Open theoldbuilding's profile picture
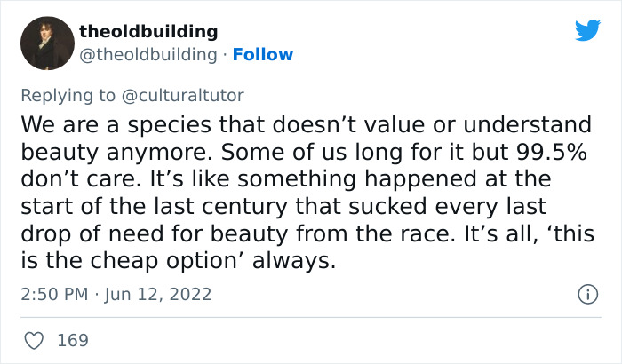Viewport: 622px width, 364px height. (46, 43)
